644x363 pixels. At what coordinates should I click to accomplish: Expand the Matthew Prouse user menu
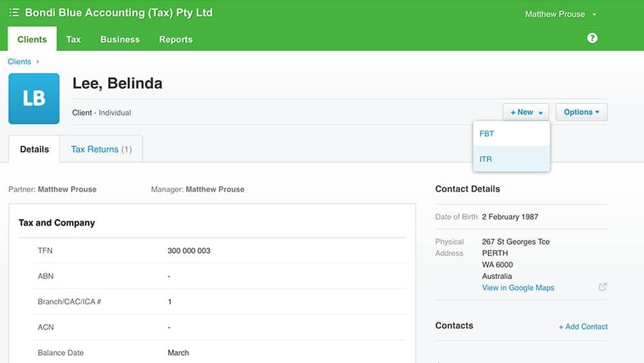560,14
